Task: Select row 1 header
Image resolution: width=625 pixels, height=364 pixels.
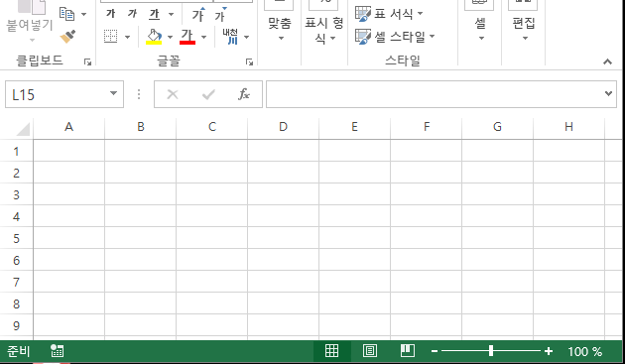Action: 16,152
